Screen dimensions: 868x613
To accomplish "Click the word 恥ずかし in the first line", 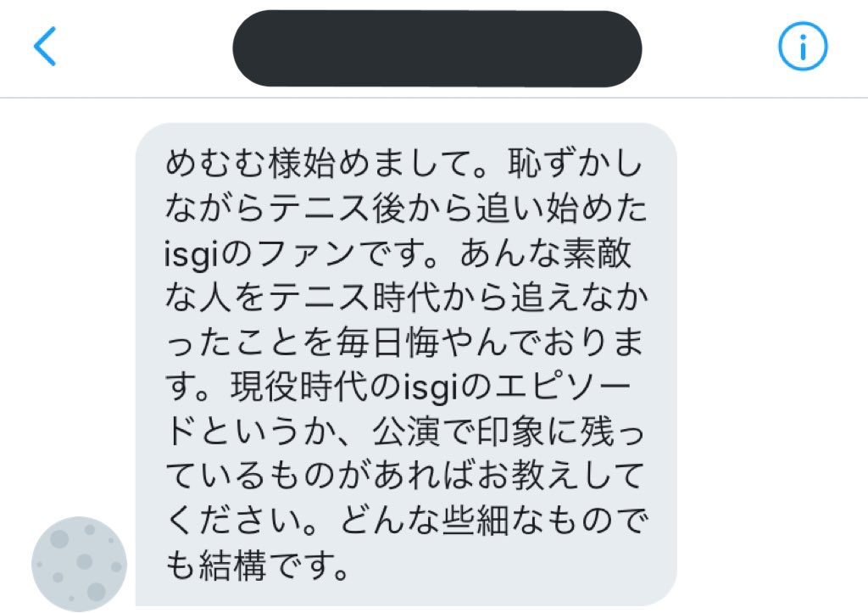I will [x=576, y=164].
